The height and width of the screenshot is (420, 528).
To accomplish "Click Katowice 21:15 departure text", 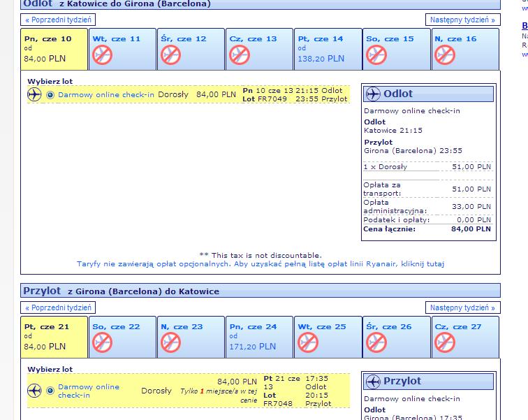I will coord(393,131).
